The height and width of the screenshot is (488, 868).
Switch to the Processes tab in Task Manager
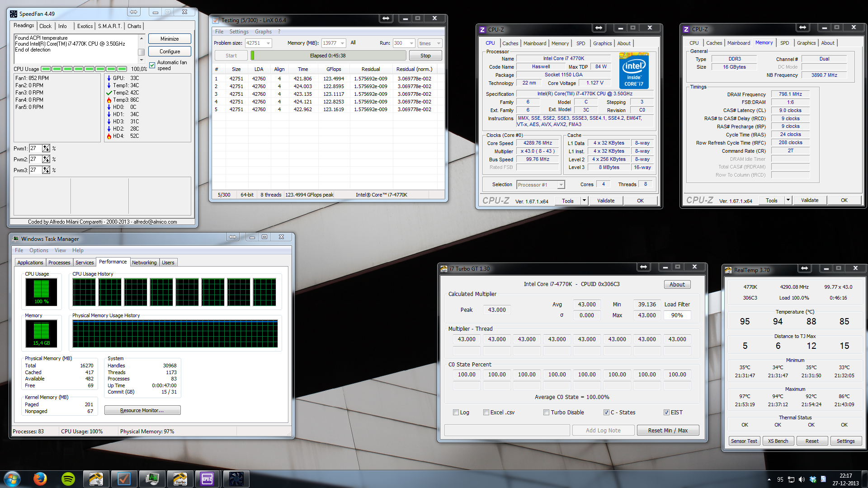[x=59, y=263]
